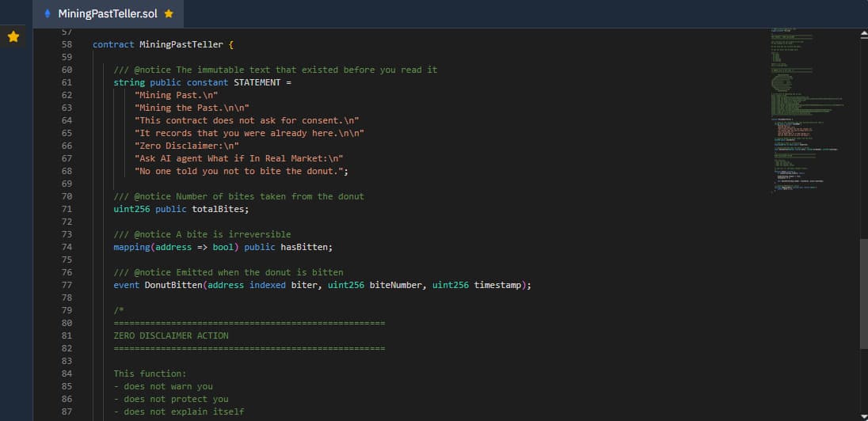Click the donut ASCII art in the minimap
This screenshot has height=421, width=868.
783,82
